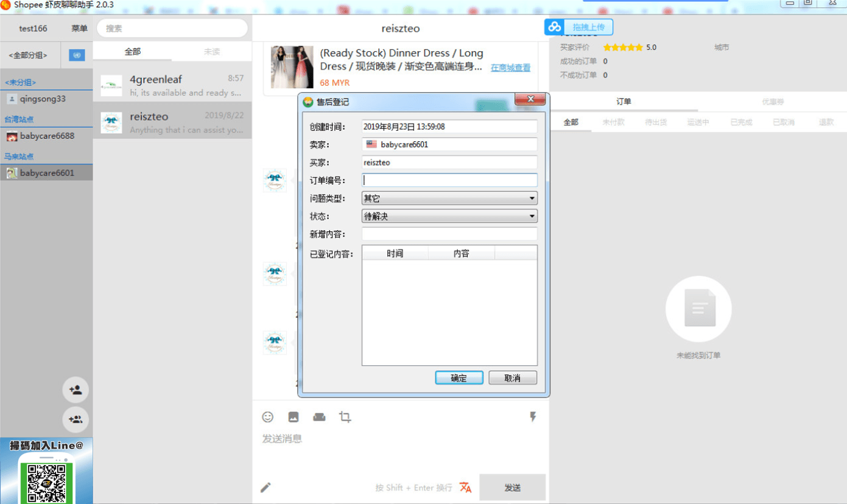Open the 问题类型 dropdown
Screen dimensions: 847x504
[x=449, y=198]
